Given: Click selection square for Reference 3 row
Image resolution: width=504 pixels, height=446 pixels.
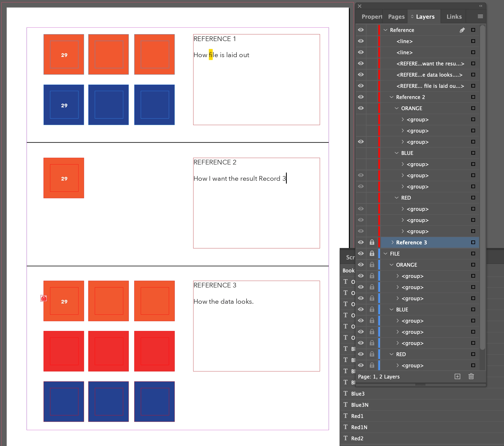Looking at the screenshot, I should pyautogui.click(x=473, y=242).
